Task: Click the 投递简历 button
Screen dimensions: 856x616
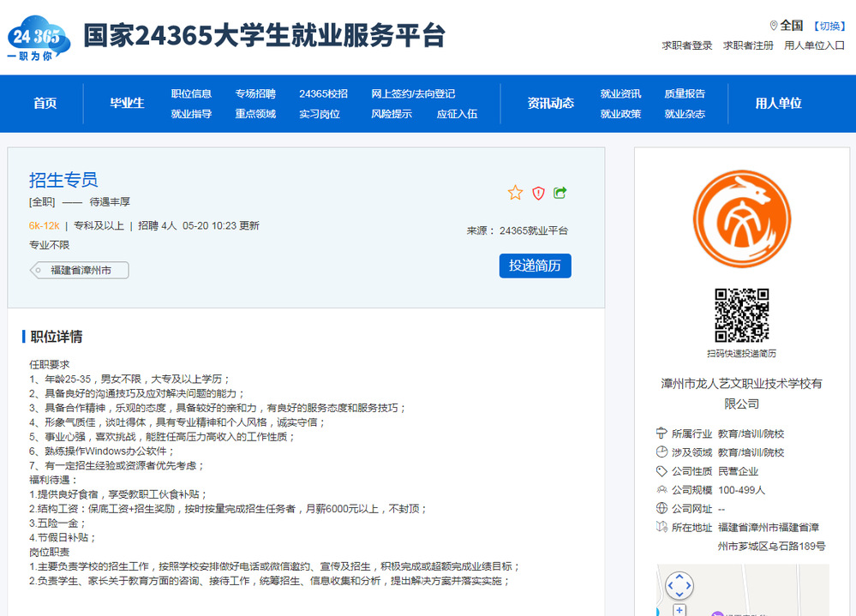Action: point(535,266)
